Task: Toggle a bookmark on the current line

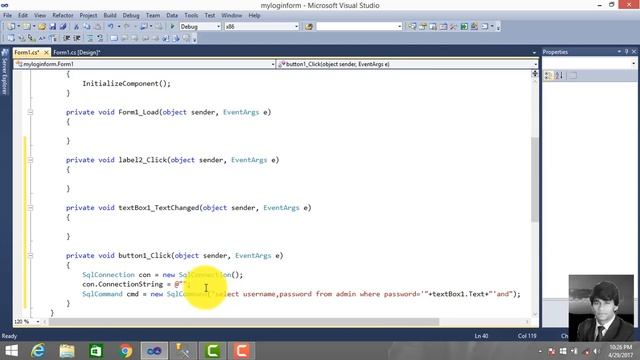Action: [114, 38]
